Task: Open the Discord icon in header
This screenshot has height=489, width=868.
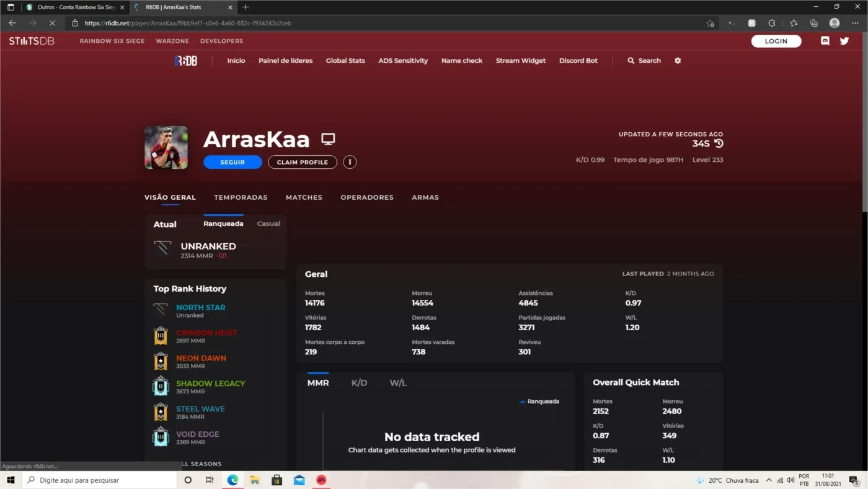Action: [x=825, y=41]
